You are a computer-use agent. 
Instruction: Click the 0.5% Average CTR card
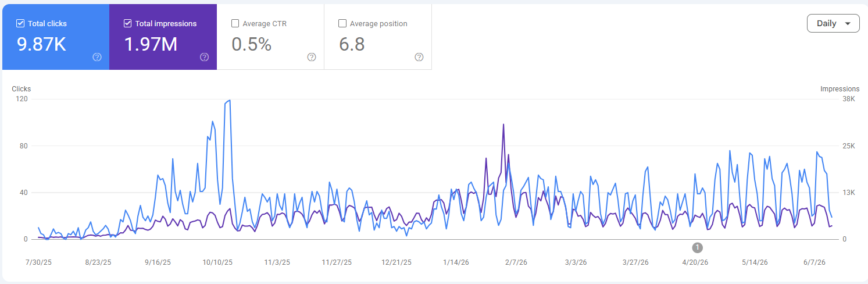[x=270, y=37]
